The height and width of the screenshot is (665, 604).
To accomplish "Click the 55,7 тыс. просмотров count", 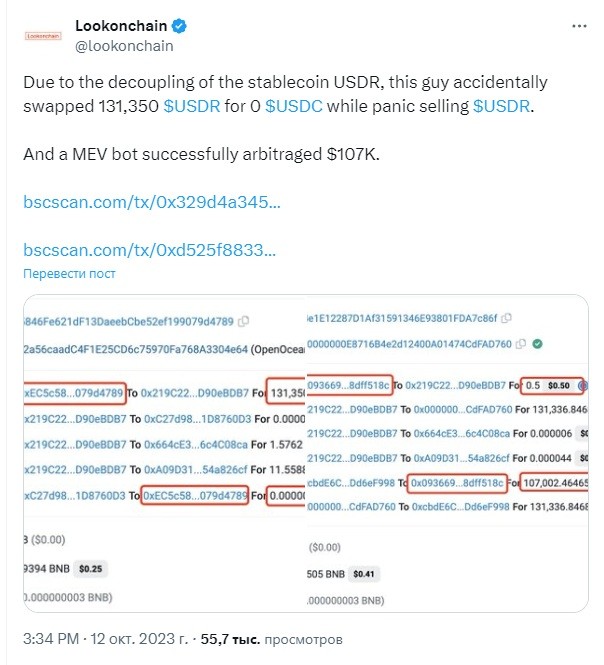I will (271, 639).
